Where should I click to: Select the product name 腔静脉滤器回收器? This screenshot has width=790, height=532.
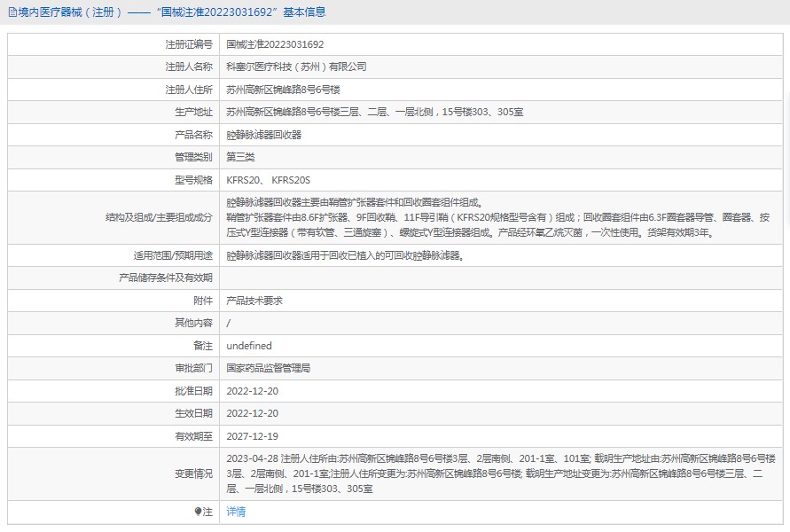[264, 135]
